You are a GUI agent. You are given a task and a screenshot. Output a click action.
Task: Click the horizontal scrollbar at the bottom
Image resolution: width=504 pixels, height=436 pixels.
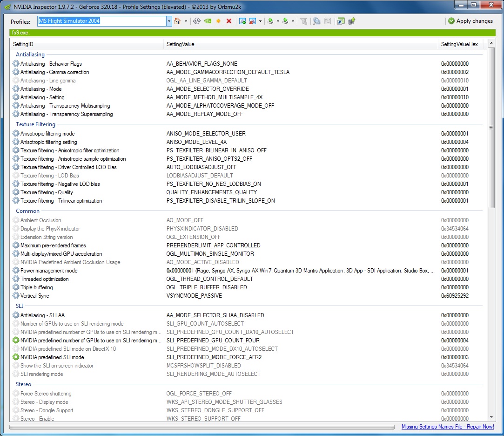click(x=202, y=427)
